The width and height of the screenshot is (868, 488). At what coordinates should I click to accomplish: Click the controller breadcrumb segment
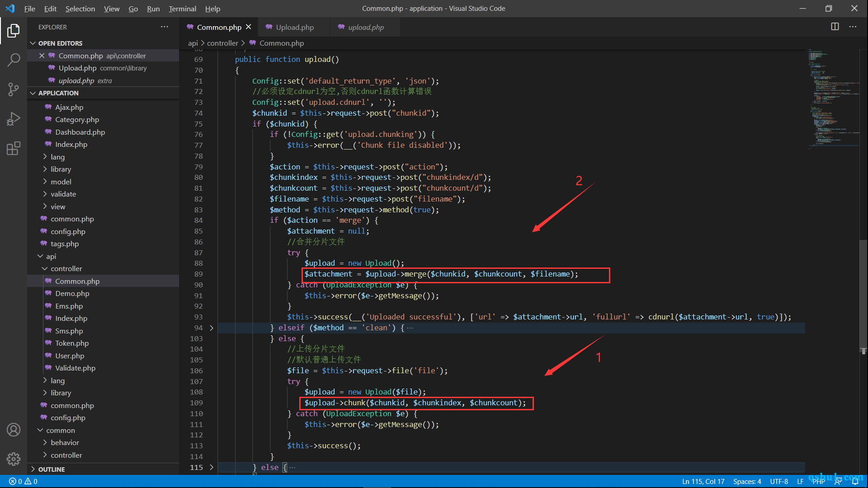point(222,43)
